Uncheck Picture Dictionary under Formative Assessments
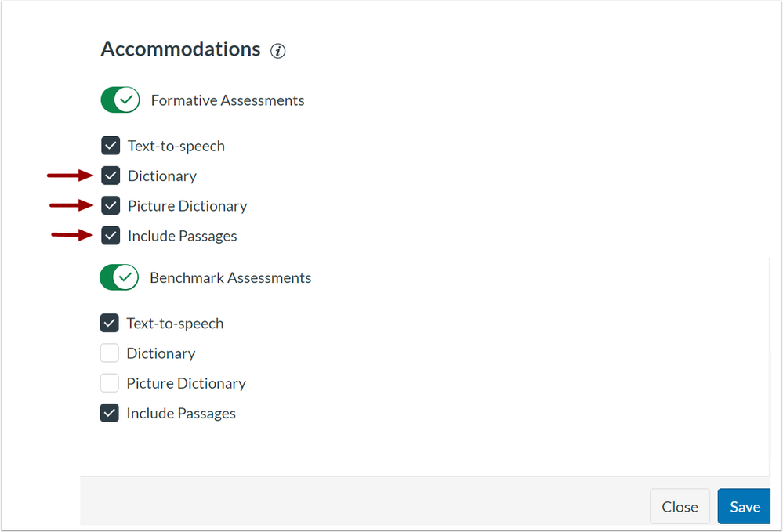The height and width of the screenshot is (532, 783). (x=111, y=205)
